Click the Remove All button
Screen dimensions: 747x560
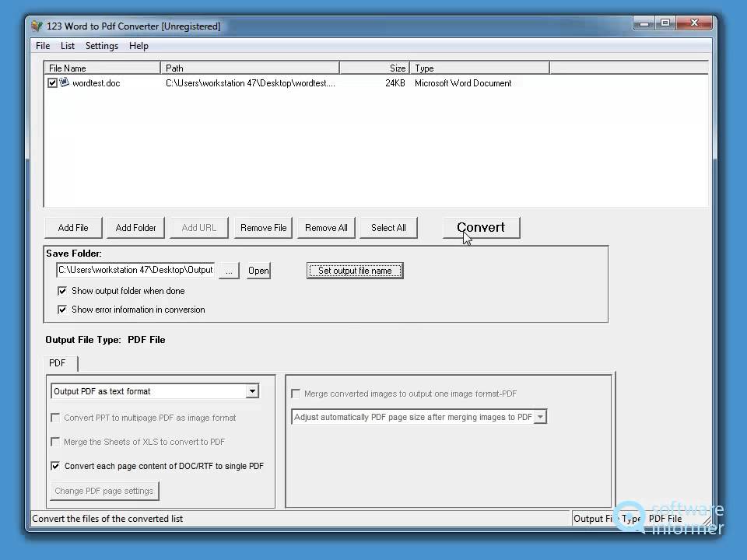(326, 228)
